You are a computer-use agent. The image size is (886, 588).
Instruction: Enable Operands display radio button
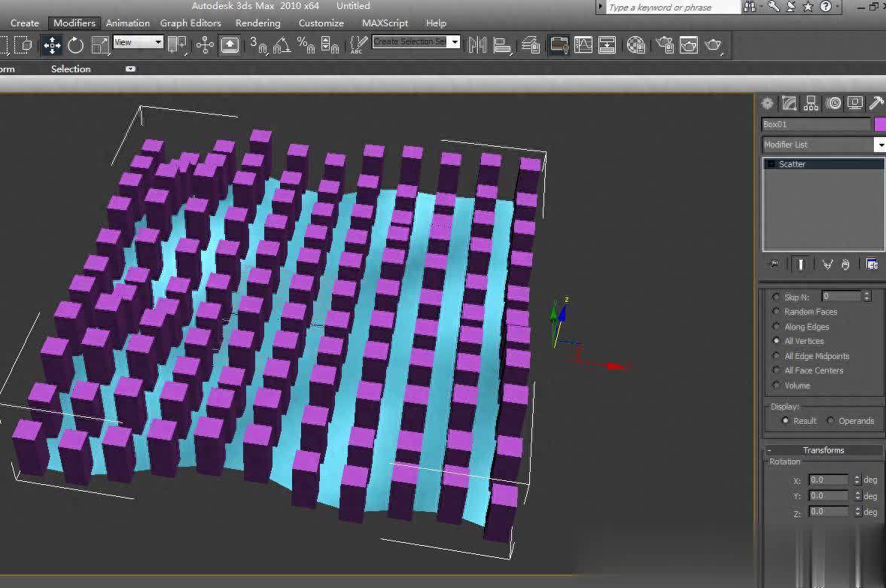click(831, 421)
